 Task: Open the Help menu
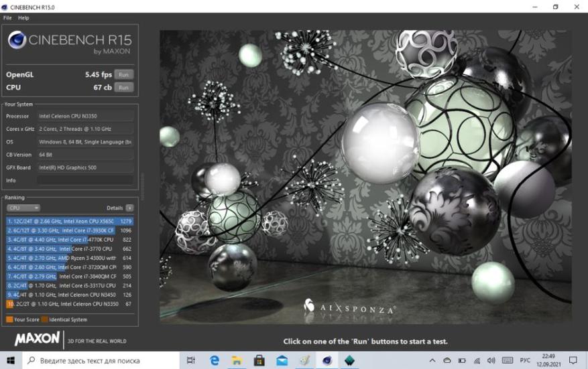click(x=23, y=17)
